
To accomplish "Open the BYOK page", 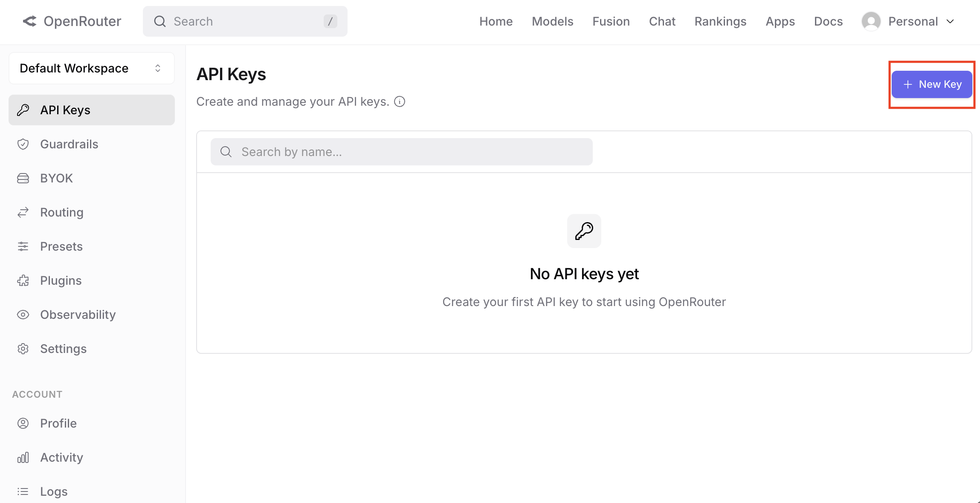I will point(92,178).
